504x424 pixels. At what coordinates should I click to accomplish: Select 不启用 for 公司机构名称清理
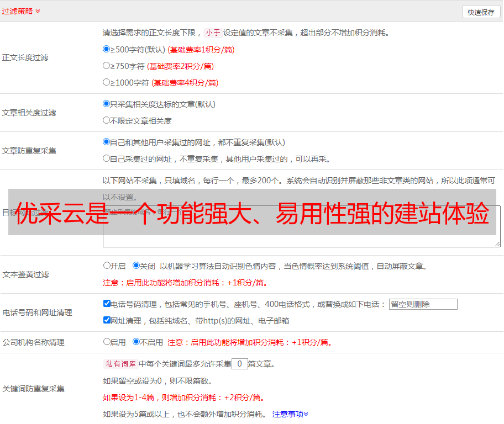coord(136,342)
